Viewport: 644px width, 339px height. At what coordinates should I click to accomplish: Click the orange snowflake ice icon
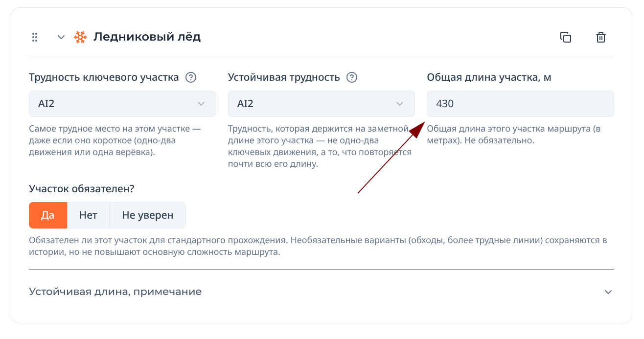[80, 37]
